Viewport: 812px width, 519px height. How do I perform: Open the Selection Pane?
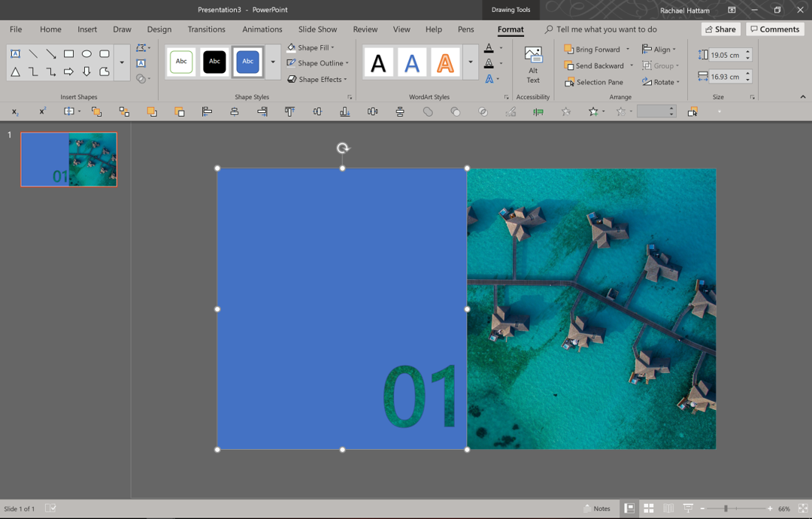coord(593,82)
